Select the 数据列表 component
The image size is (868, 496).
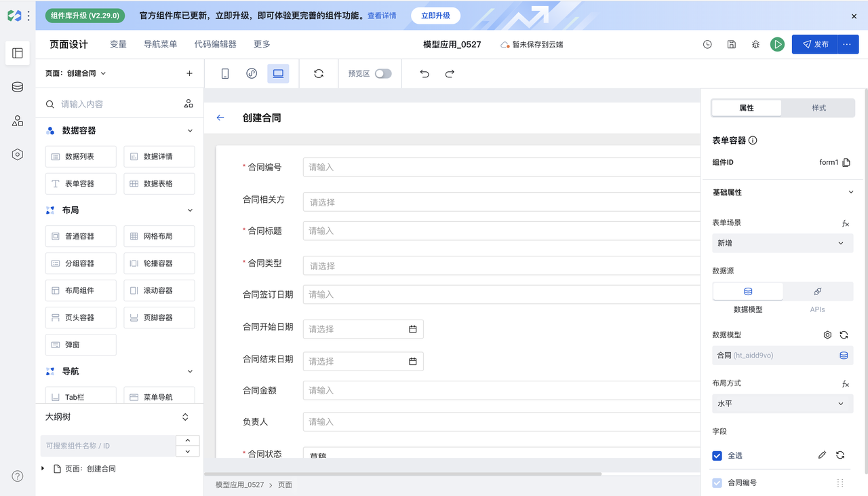pos(81,157)
